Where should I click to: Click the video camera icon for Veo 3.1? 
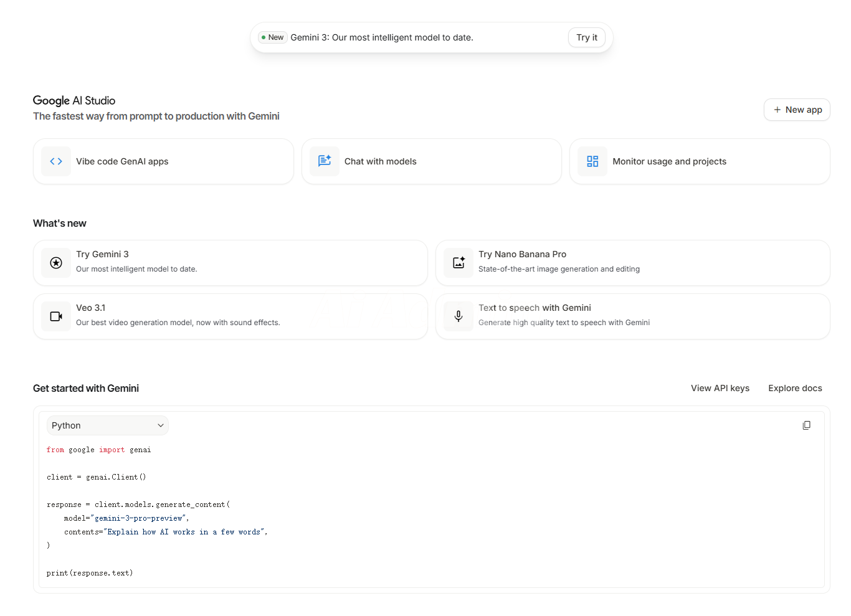[x=56, y=316]
